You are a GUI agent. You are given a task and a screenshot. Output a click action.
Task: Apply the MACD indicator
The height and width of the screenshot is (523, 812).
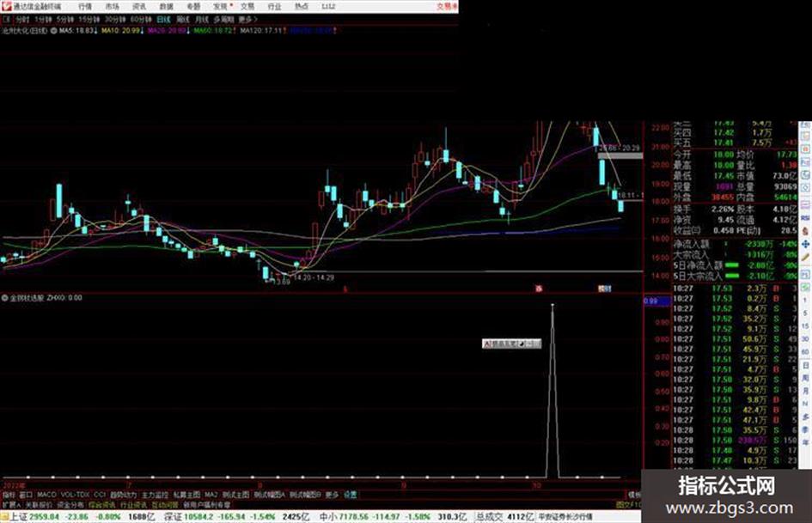(46, 495)
